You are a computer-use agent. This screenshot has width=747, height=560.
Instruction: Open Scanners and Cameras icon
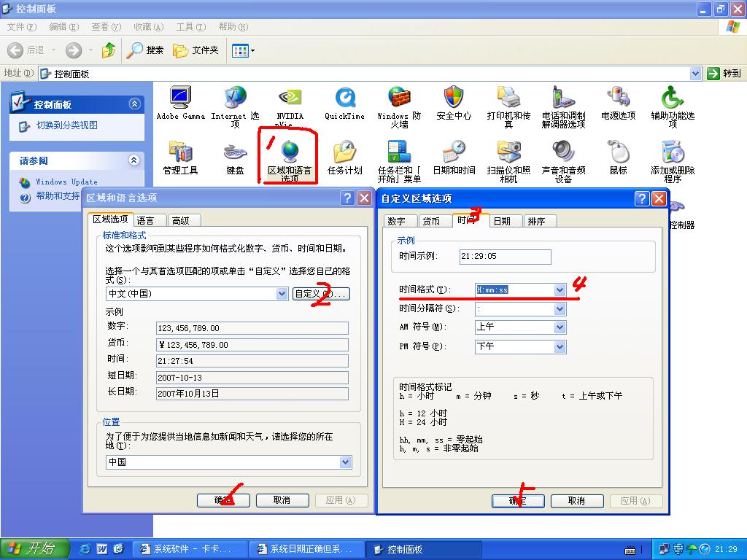508,152
